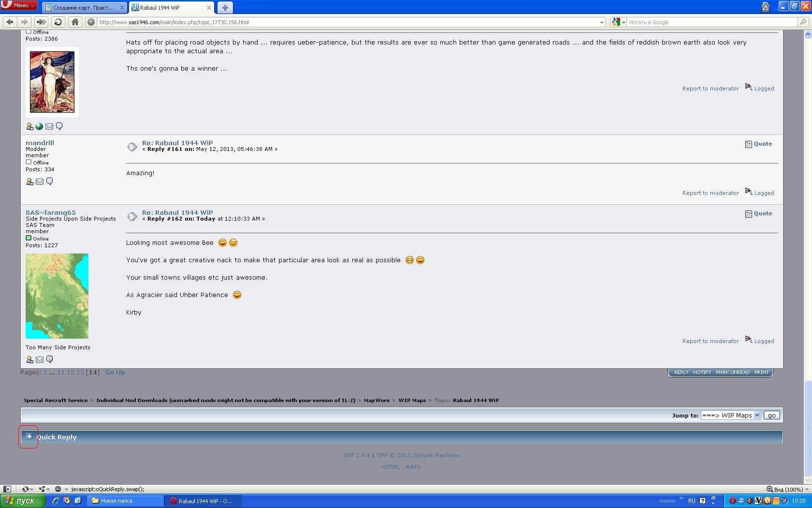Open the zoom level Вид (100%) dropdown

(x=788, y=489)
